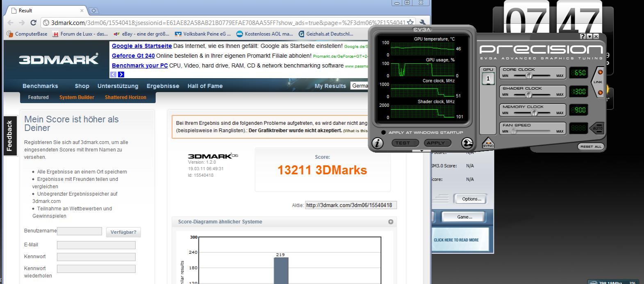Open a new Chrome tab
644x284 pixels.
[x=94, y=11]
